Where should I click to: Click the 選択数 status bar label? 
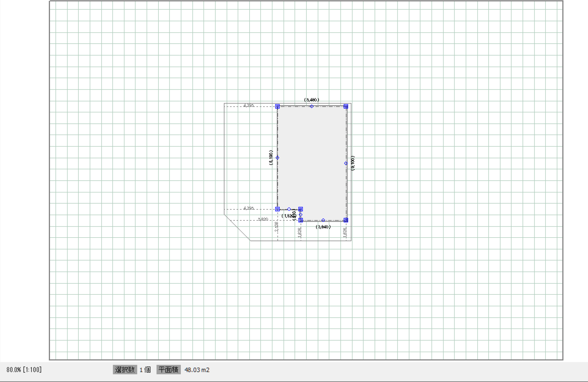pos(125,370)
